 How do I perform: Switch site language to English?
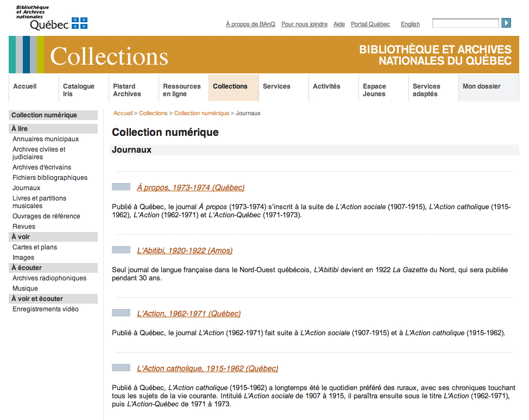[x=410, y=24]
